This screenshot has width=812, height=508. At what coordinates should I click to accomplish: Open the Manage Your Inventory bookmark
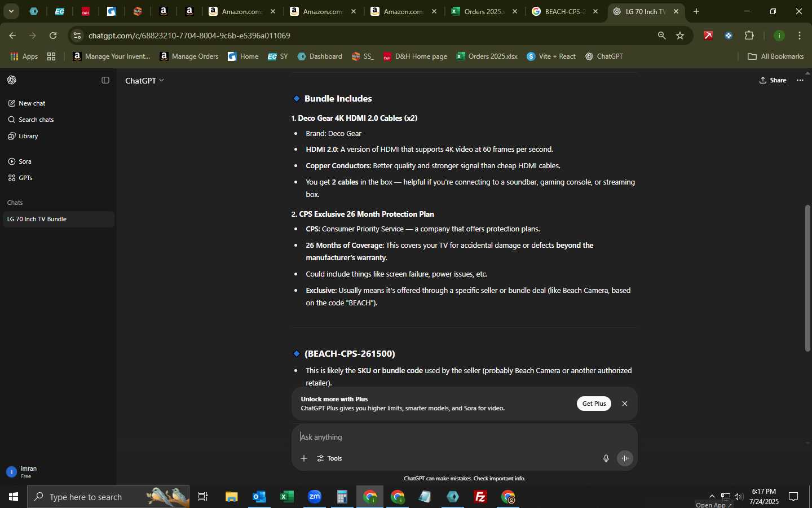(x=112, y=56)
